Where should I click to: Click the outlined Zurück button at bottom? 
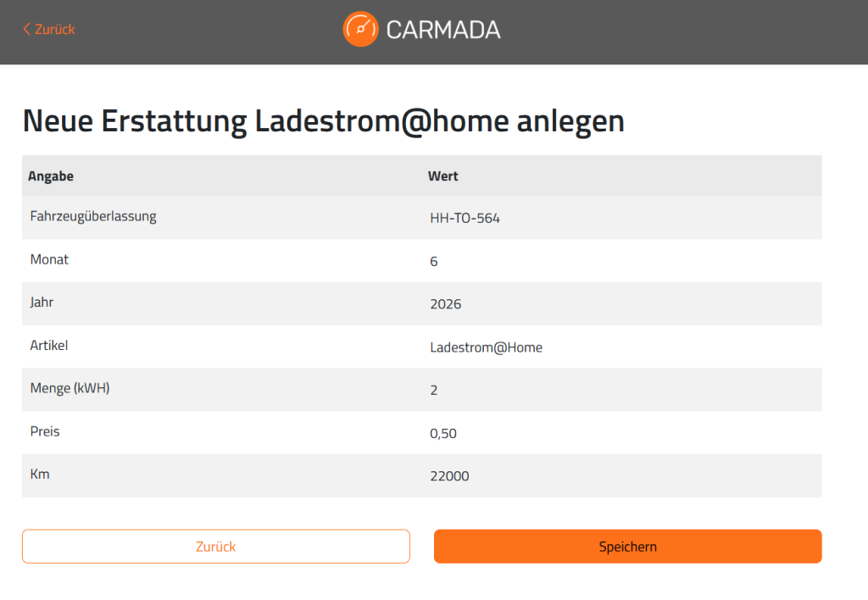pyautogui.click(x=216, y=547)
